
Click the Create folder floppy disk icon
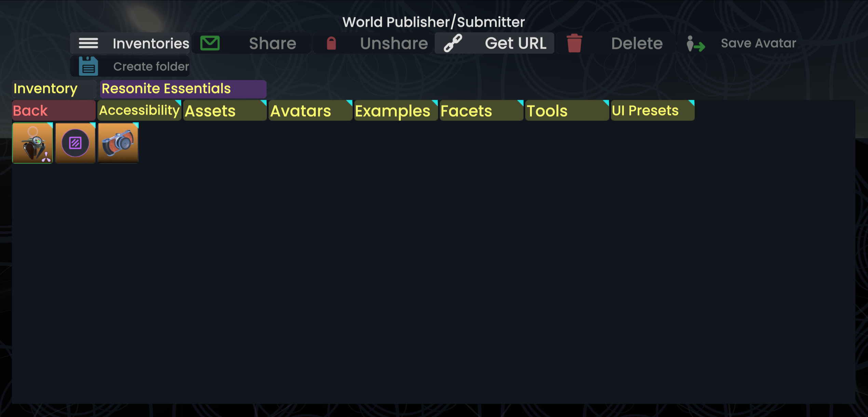[88, 66]
